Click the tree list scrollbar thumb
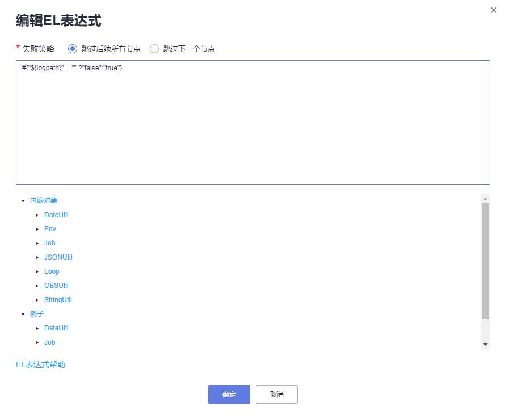505x420 pixels. 485,261
